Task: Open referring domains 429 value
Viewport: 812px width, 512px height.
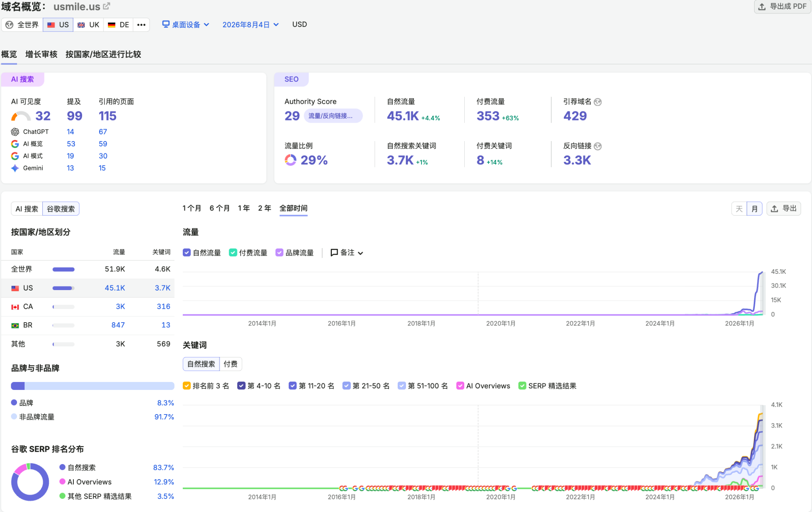Action: point(575,116)
